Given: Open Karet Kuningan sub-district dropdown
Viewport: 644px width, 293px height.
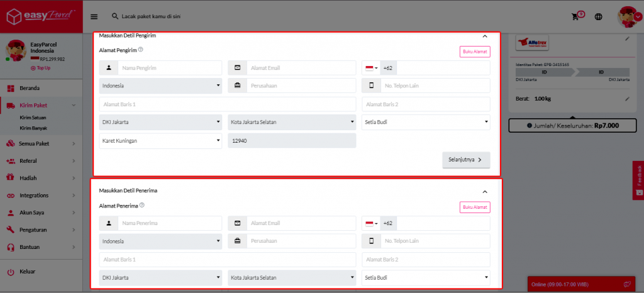Looking at the screenshot, I should (160, 141).
